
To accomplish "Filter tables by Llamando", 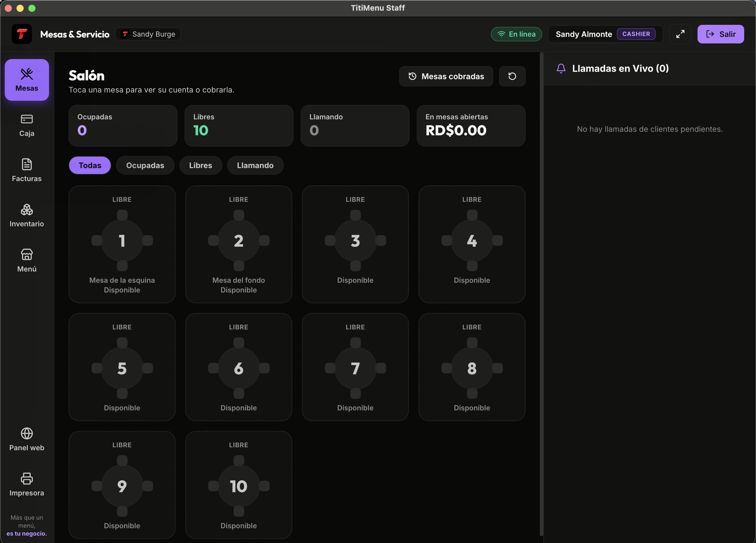I will [255, 165].
